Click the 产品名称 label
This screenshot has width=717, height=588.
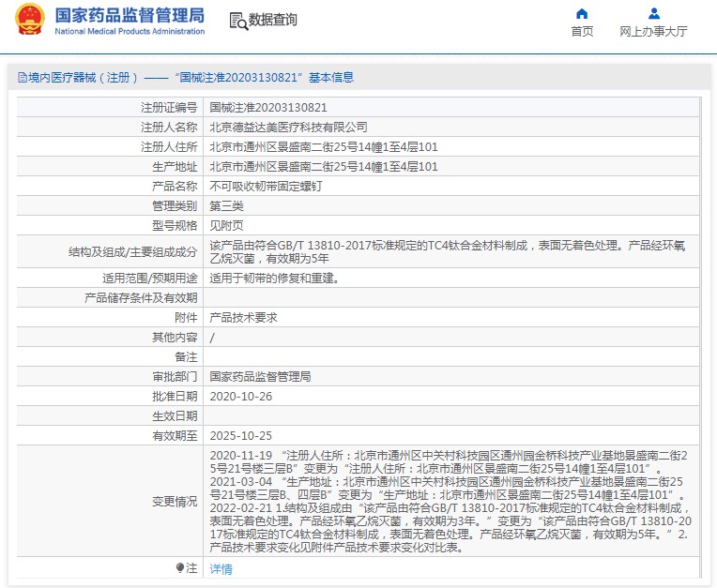click(x=175, y=186)
